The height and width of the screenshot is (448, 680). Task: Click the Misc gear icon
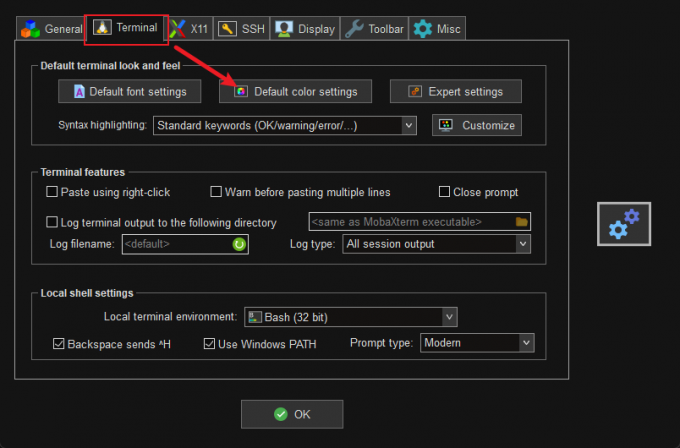point(422,29)
